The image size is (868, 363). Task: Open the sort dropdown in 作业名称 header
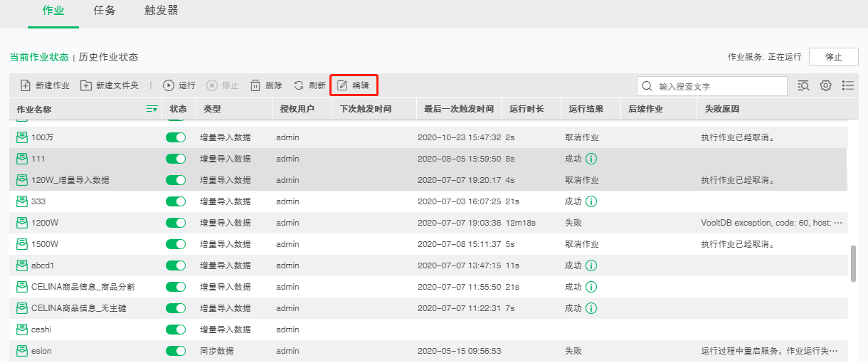click(152, 109)
